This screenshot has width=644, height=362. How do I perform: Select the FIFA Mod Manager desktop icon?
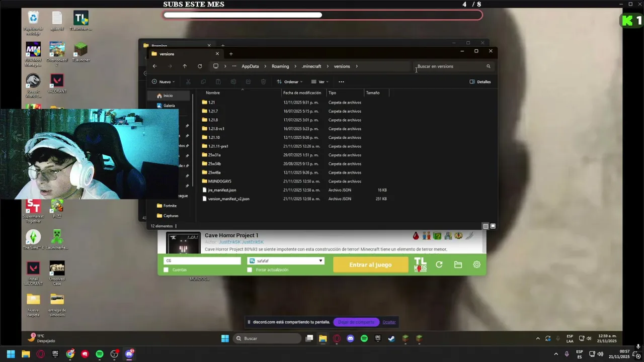point(33,53)
